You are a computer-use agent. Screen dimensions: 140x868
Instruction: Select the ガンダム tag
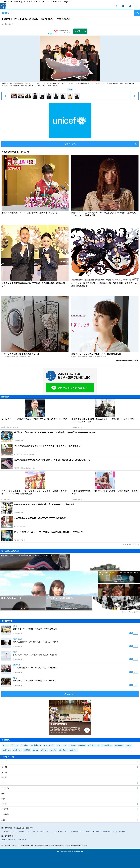(24, 745)
